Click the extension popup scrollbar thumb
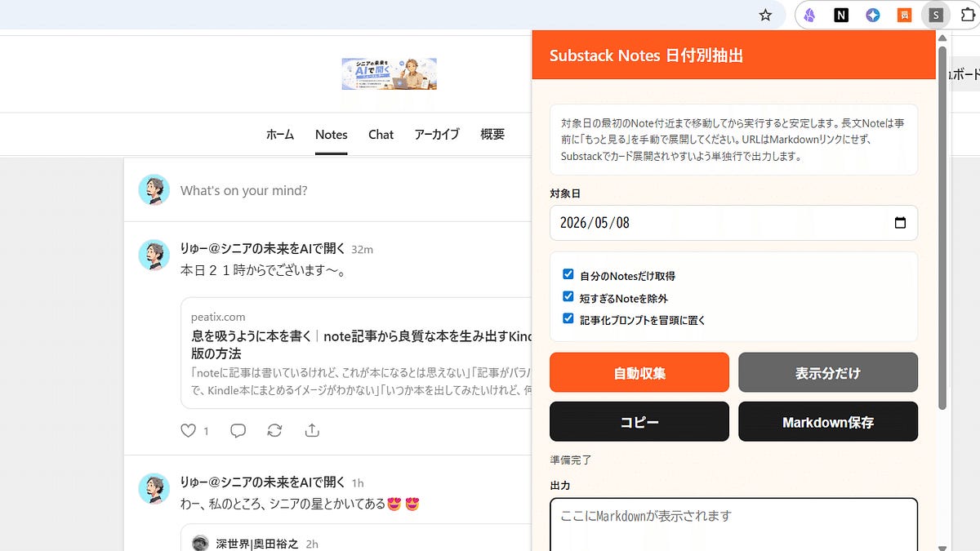The height and width of the screenshot is (551, 980). point(942,227)
